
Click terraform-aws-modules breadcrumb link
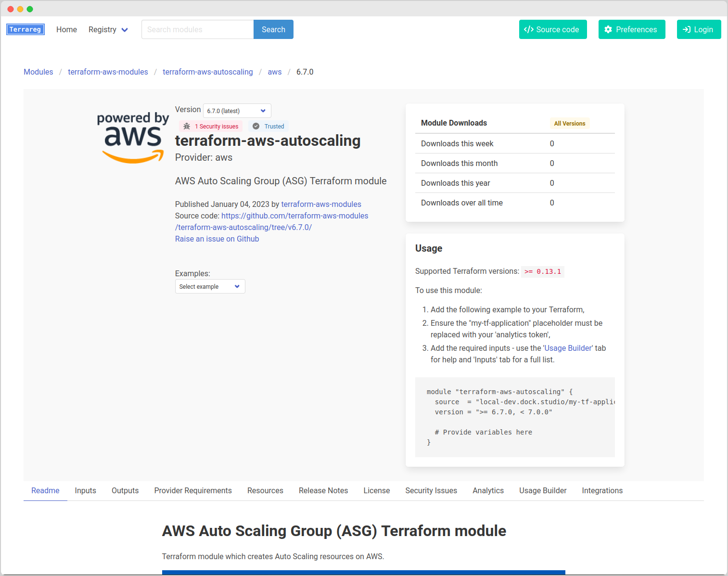(108, 72)
